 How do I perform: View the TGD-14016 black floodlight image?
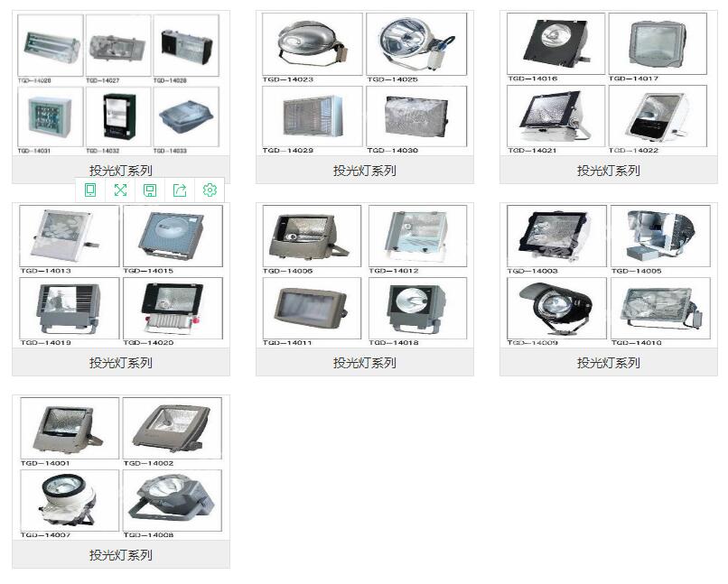click(x=555, y=43)
